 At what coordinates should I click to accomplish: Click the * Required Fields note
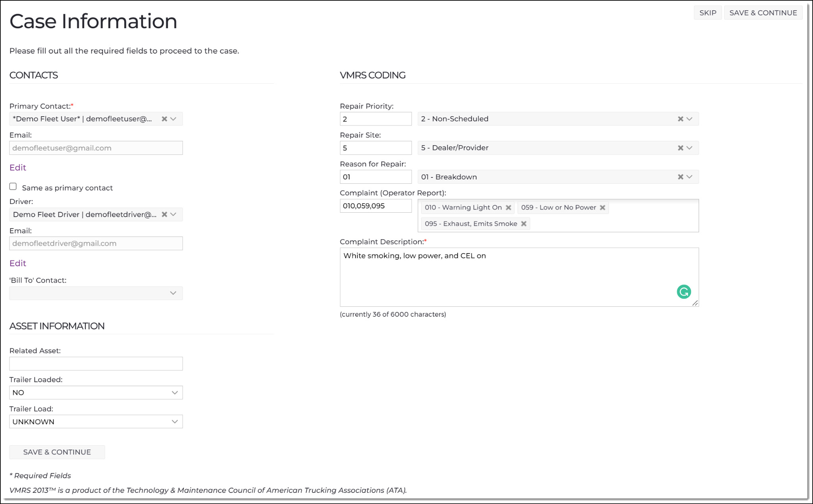pos(40,476)
